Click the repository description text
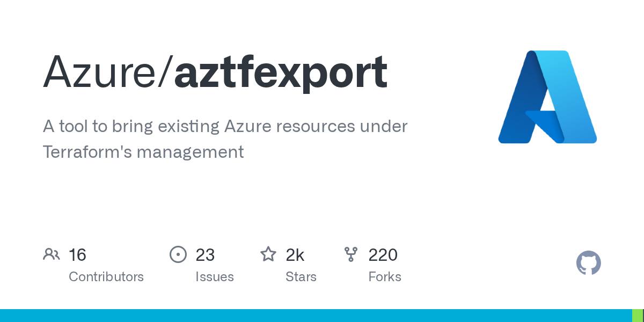 click(x=225, y=139)
